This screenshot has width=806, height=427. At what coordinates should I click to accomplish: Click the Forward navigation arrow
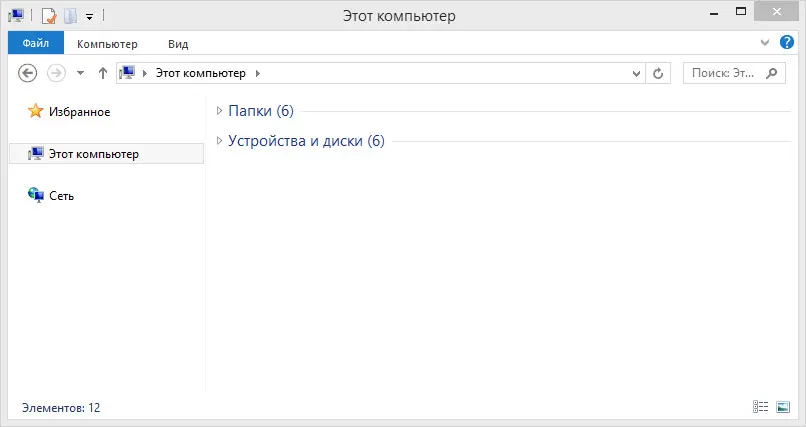56,73
